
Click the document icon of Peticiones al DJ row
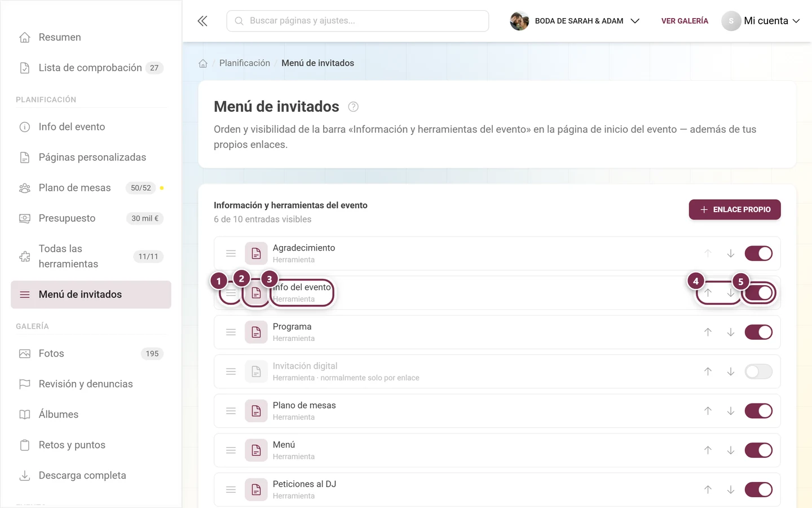click(256, 489)
